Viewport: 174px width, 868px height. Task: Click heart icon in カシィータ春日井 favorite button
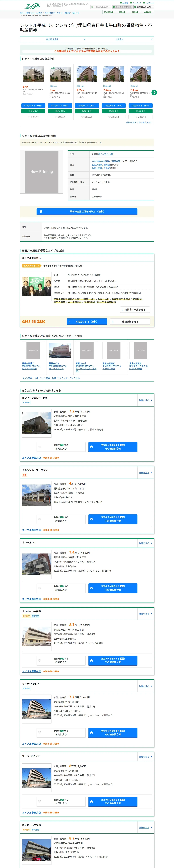(40, 447)
